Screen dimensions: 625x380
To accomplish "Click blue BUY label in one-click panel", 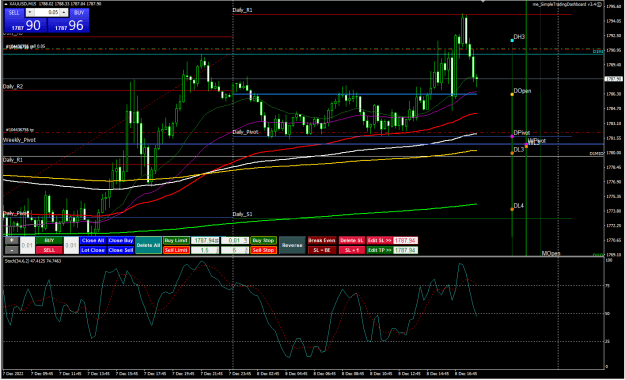I will (79, 13).
